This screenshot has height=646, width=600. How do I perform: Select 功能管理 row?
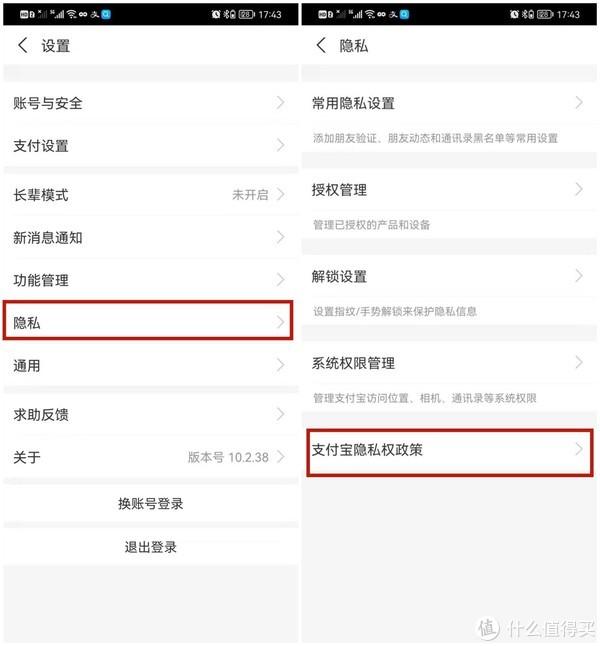point(150,280)
